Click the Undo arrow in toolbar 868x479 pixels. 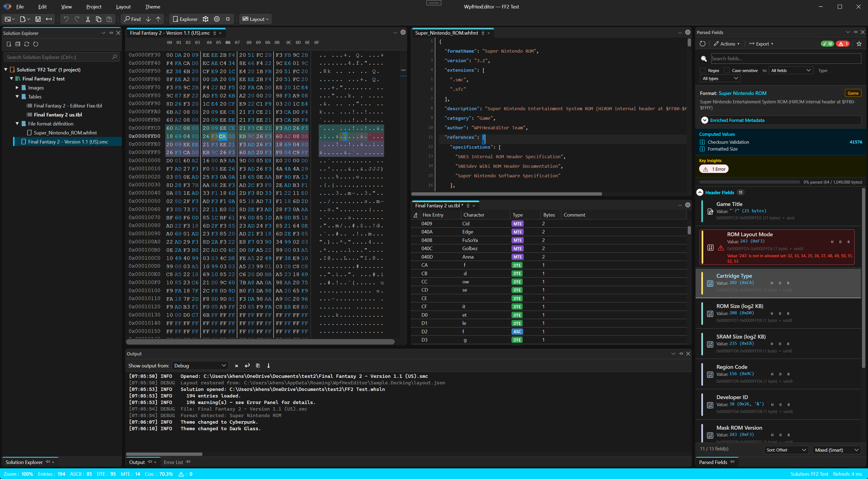point(66,19)
